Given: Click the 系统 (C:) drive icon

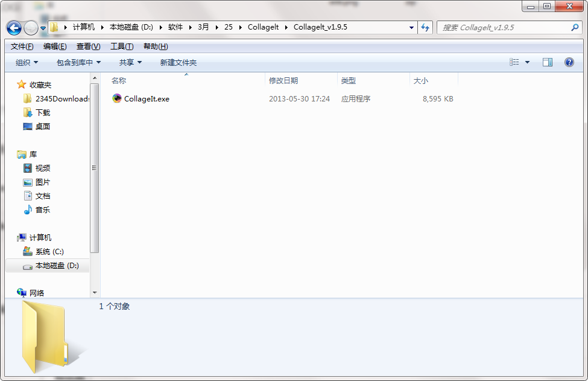Looking at the screenshot, I should pos(28,251).
